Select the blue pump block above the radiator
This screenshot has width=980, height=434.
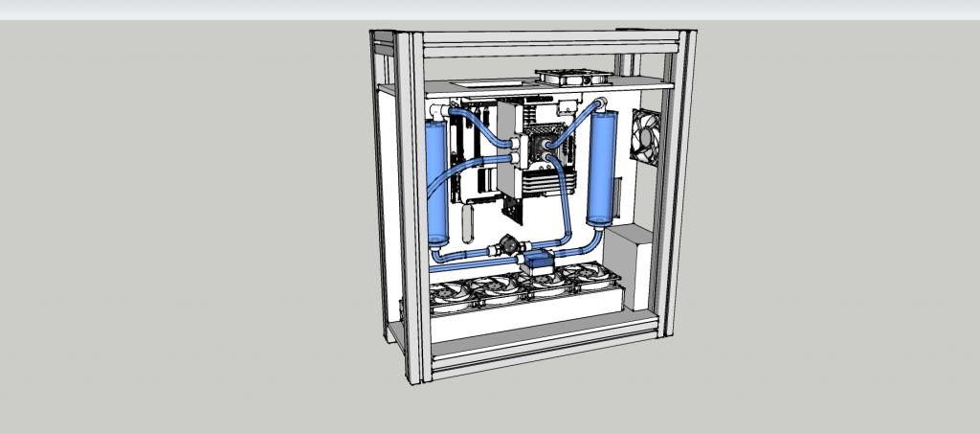click(x=537, y=261)
